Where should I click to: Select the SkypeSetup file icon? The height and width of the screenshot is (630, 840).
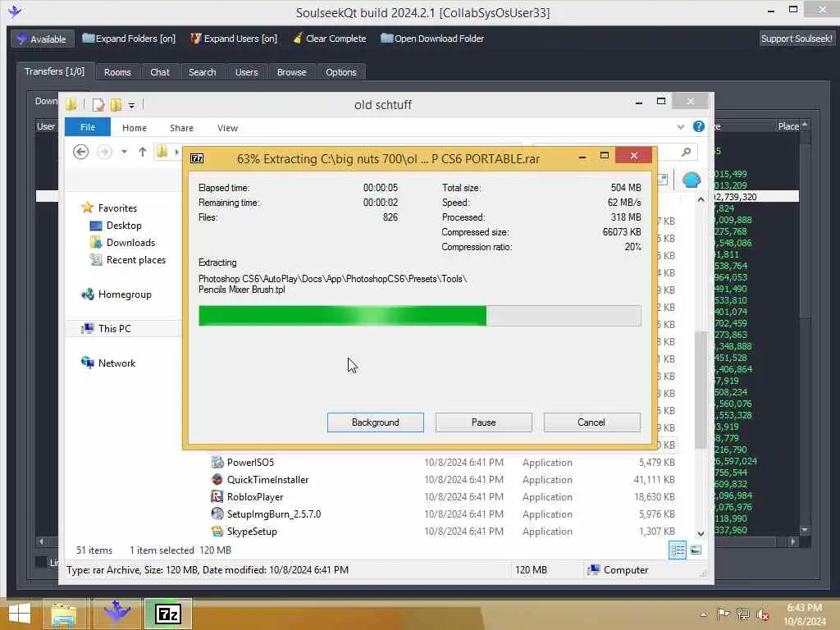(x=217, y=531)
